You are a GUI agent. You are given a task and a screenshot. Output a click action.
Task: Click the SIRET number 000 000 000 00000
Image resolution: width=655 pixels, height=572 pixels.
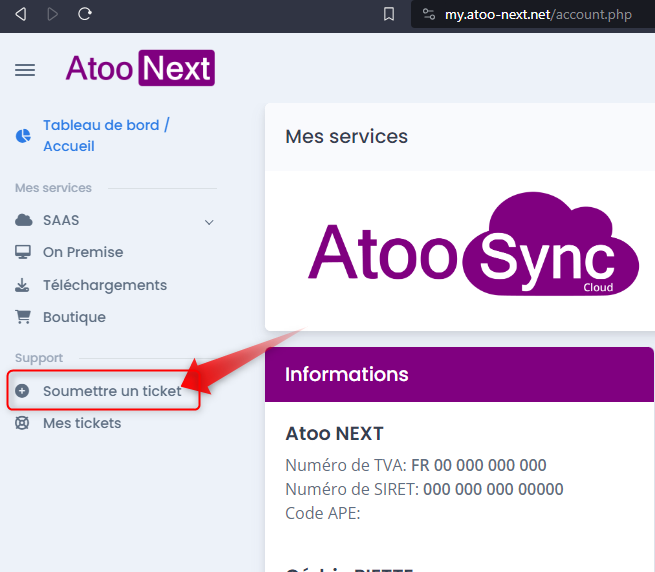(x=493, y=489)
